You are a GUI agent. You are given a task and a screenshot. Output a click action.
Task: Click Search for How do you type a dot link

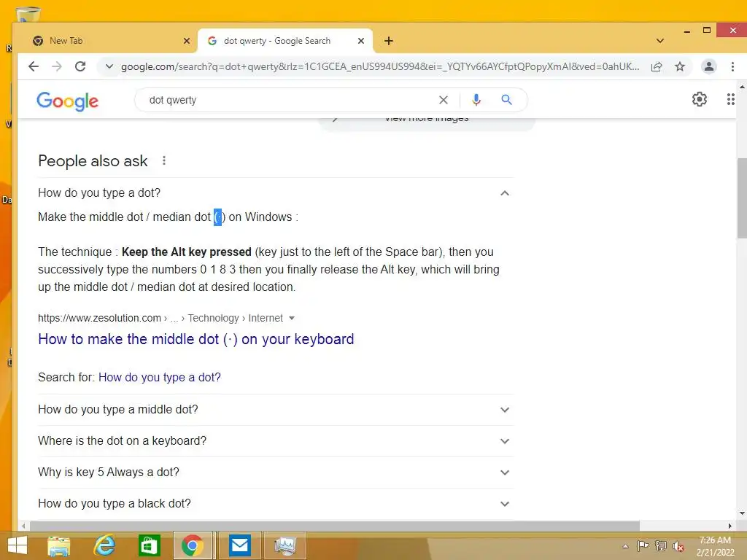160,377
